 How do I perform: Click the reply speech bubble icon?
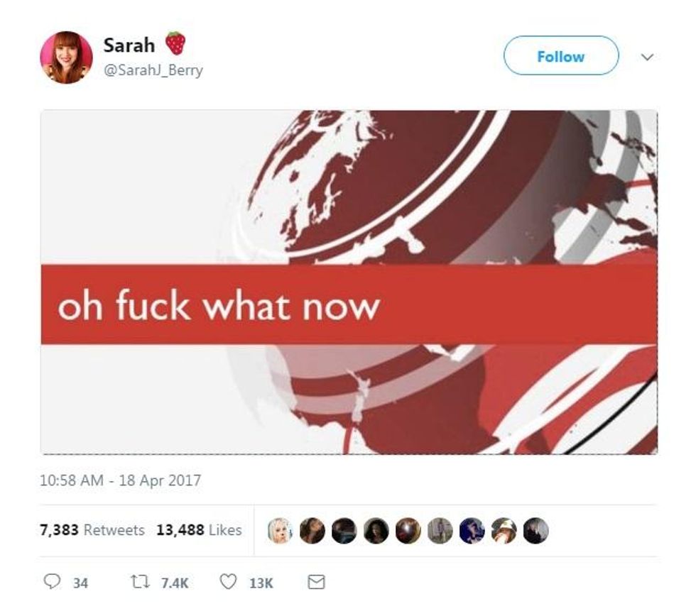[x=52, y=583]
